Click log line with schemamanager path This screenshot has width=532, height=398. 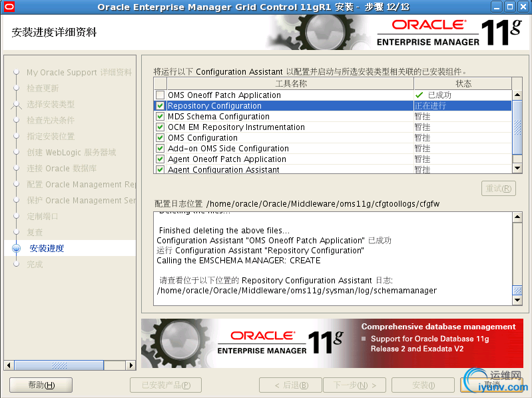click(297, 291)
